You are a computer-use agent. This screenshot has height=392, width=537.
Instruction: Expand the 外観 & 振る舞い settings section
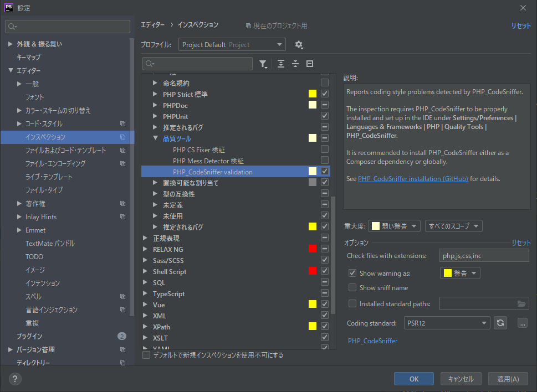point(11,44)
